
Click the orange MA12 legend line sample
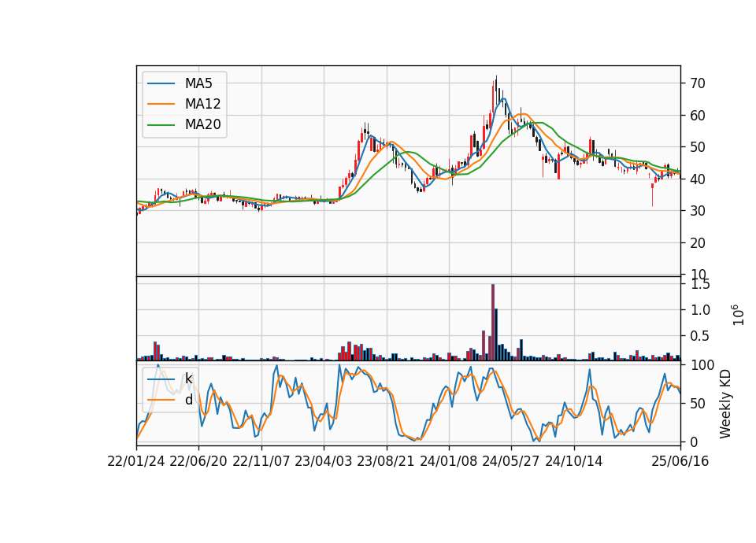pos(161,104)
